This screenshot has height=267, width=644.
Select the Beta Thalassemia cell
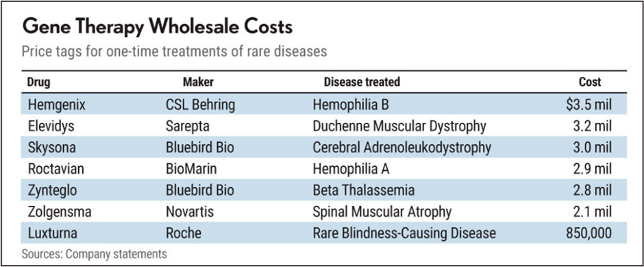click(x=364, y=191)
